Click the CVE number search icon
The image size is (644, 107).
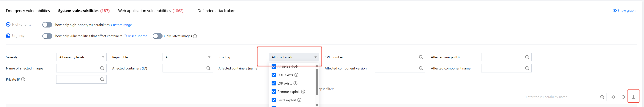(x=421, y=57)
